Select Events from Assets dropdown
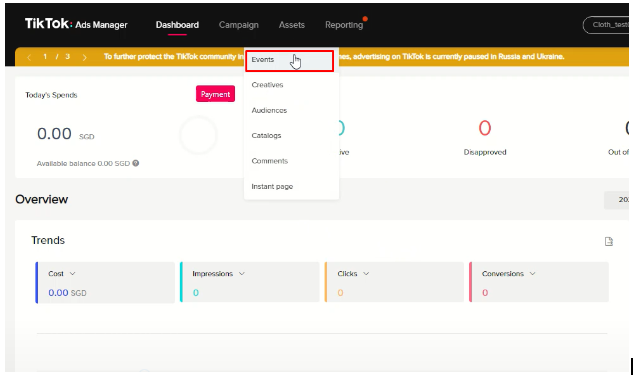This screenshot has height=381, width=638. [289, 60]
